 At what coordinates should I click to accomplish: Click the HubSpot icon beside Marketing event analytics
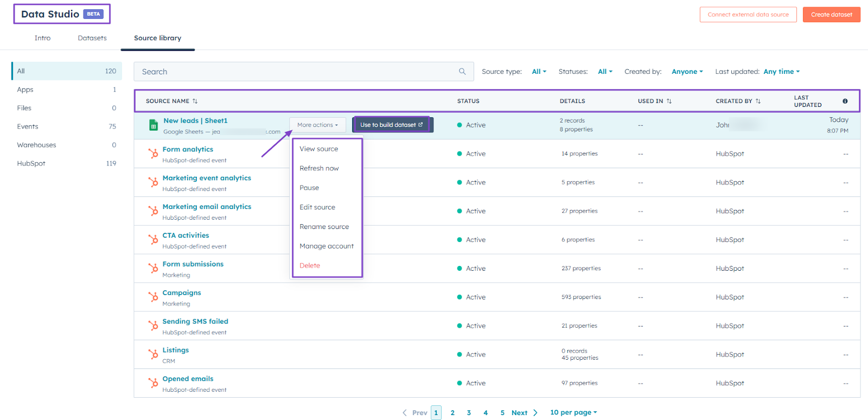[154, 182]
